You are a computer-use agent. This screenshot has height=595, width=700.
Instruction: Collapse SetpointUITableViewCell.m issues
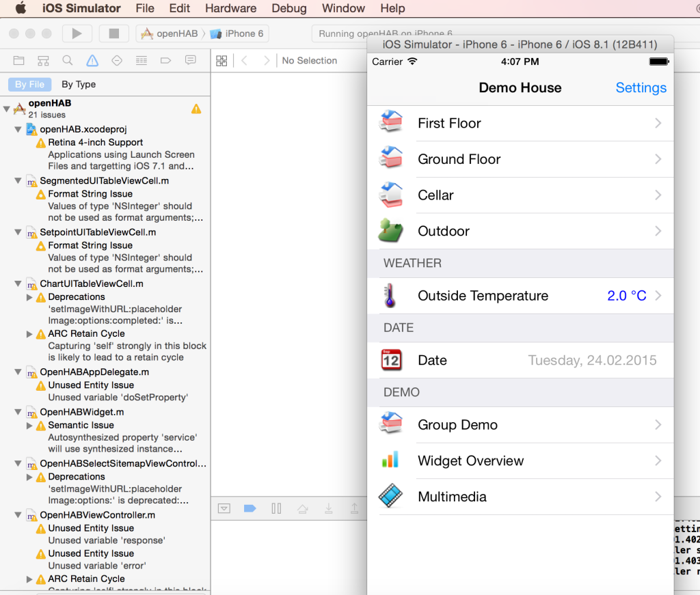(x=18, y=232)
